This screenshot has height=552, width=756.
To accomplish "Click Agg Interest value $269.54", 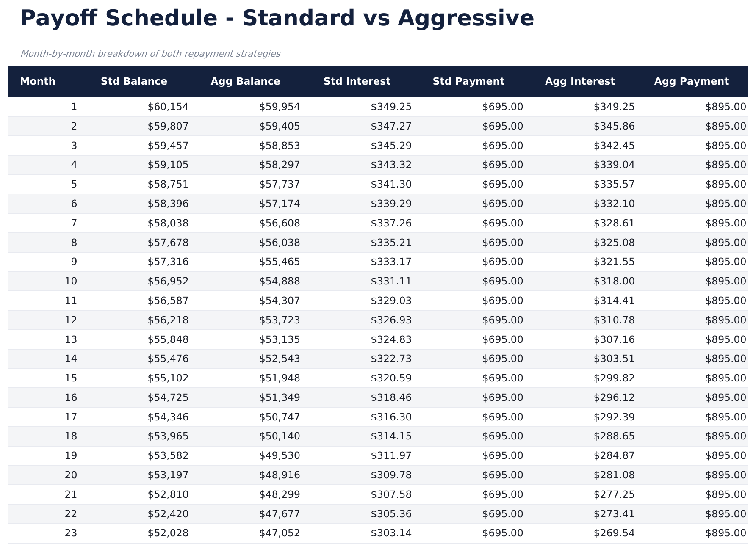I will point(614,533).
